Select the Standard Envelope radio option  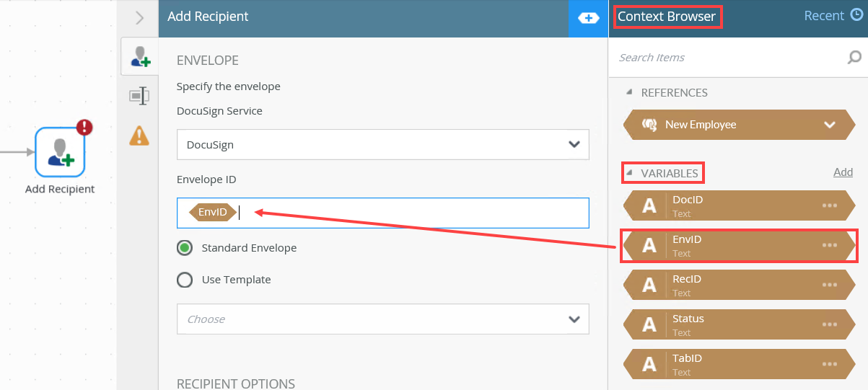tap(185, 248)
